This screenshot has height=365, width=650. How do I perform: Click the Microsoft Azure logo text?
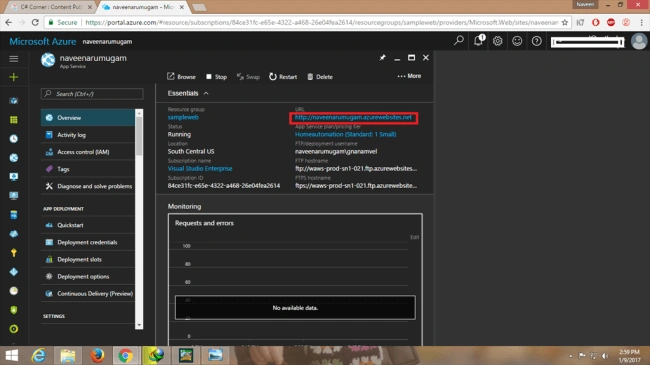[43, 41]
